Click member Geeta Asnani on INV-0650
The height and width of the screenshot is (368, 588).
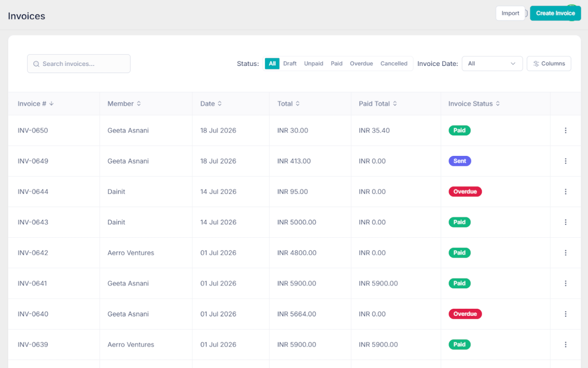tap(128, 130)
